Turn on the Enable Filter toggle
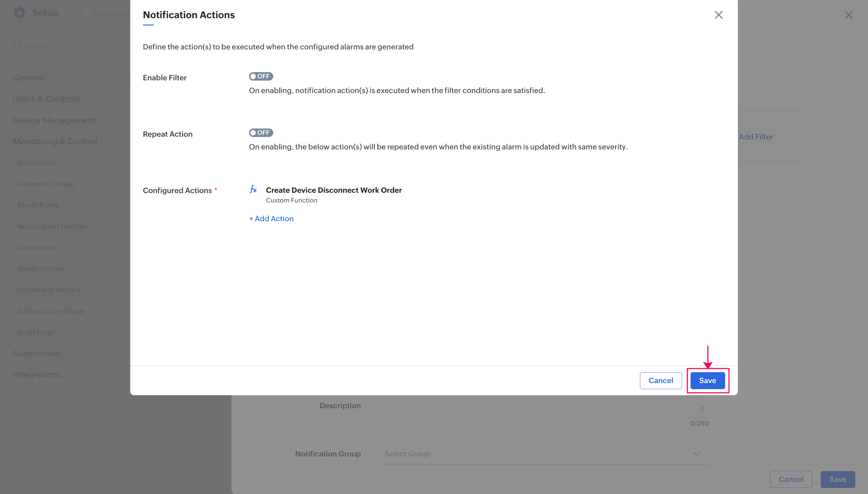Image resolution: width=868 pixels, height=494 pixels. pyautogui.click(x=261, y=76)
